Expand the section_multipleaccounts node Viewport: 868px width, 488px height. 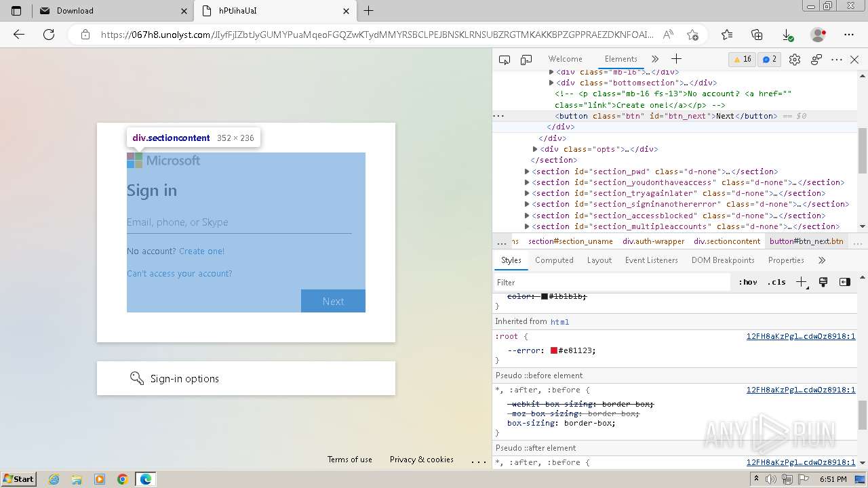click(527, 226)
